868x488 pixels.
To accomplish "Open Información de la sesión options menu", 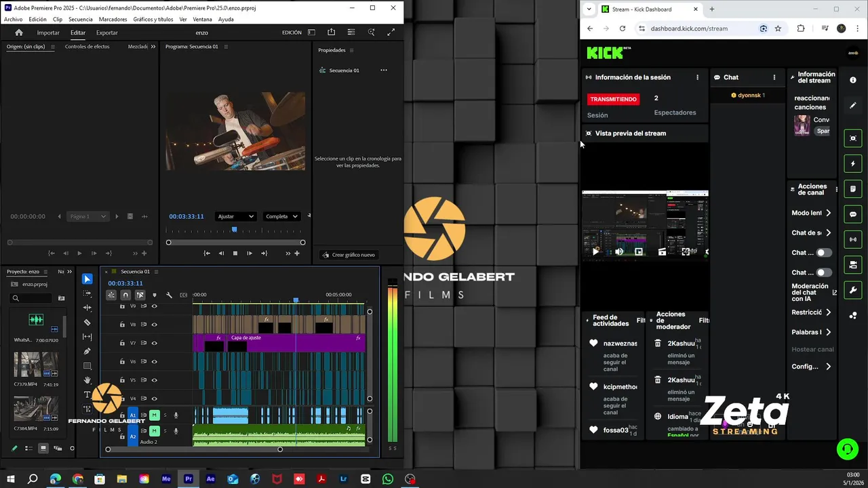I will click(x=697, y=77).
